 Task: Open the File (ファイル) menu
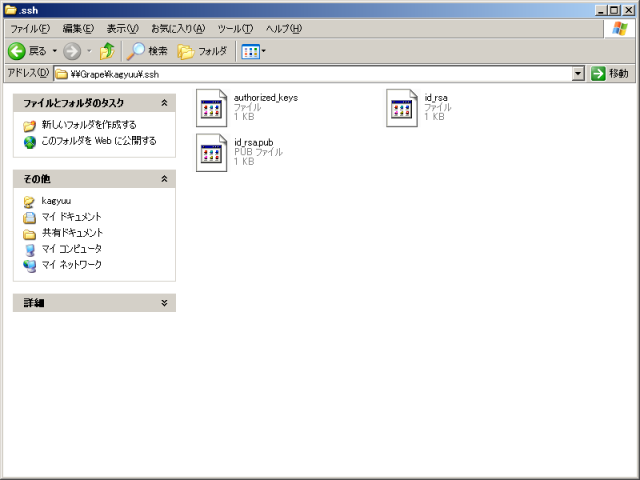[x=29, y=29]
